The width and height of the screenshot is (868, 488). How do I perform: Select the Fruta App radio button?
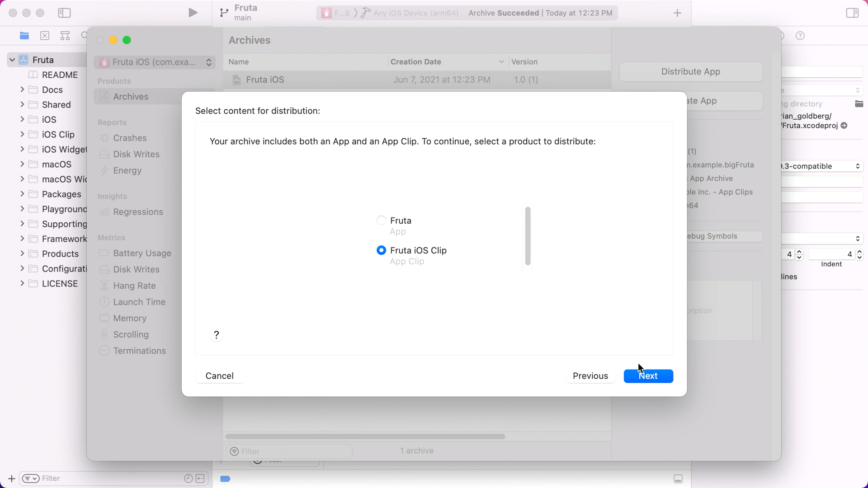[x=381, y=221]
